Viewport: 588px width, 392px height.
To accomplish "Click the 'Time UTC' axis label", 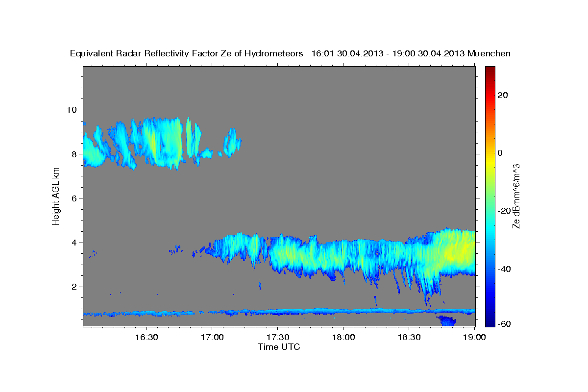I will [x=279, y=347].
